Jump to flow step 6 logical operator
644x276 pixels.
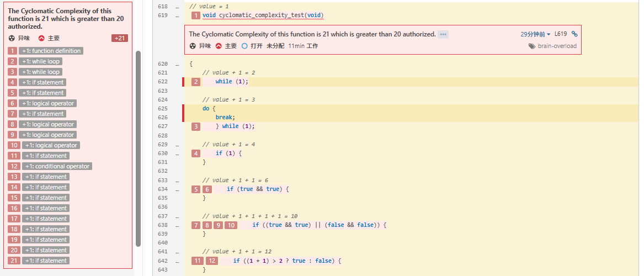tap(47, 103)
